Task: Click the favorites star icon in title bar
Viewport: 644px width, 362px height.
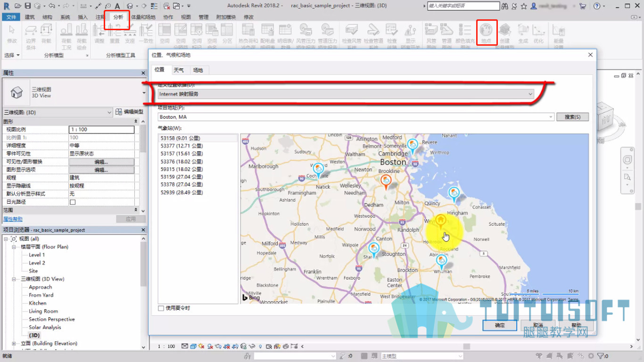Action: [x=524, y=6]
